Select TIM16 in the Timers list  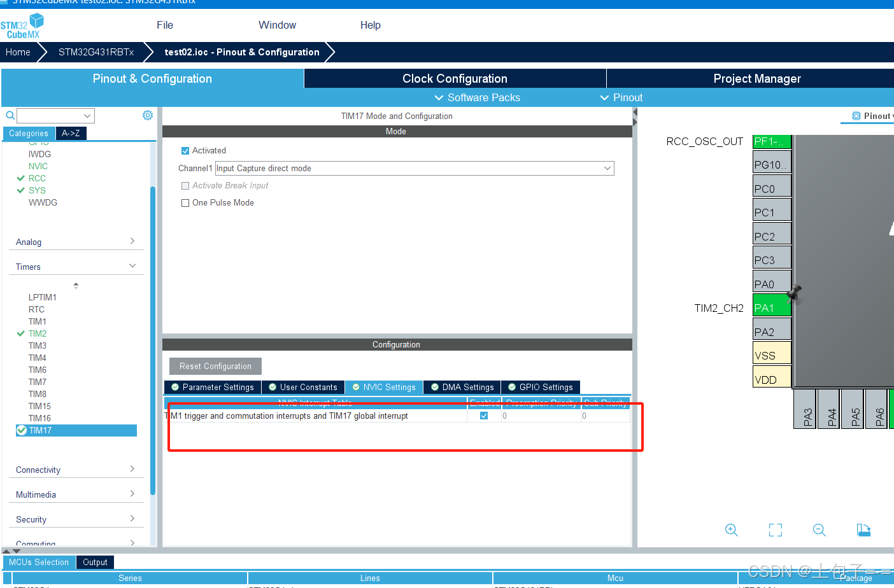click(39, 418)
